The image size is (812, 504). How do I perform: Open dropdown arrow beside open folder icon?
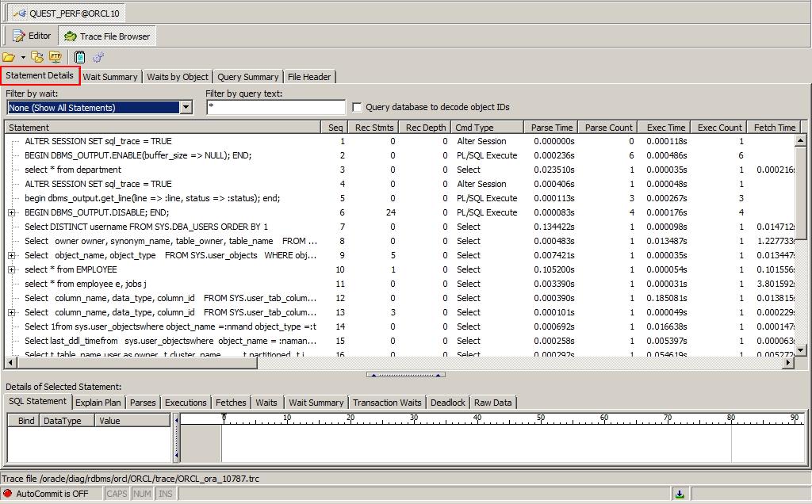(23, 57)
